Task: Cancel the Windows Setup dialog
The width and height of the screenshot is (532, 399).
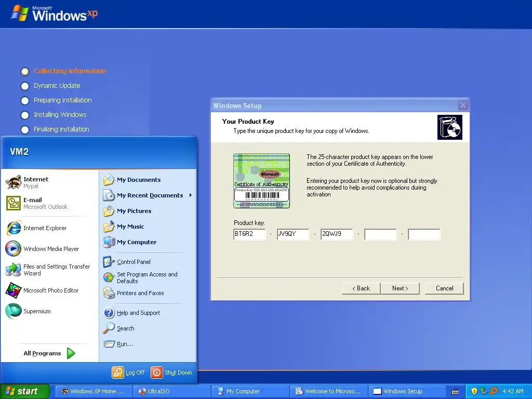Action: pyautogui.click(x=444, y=288)
